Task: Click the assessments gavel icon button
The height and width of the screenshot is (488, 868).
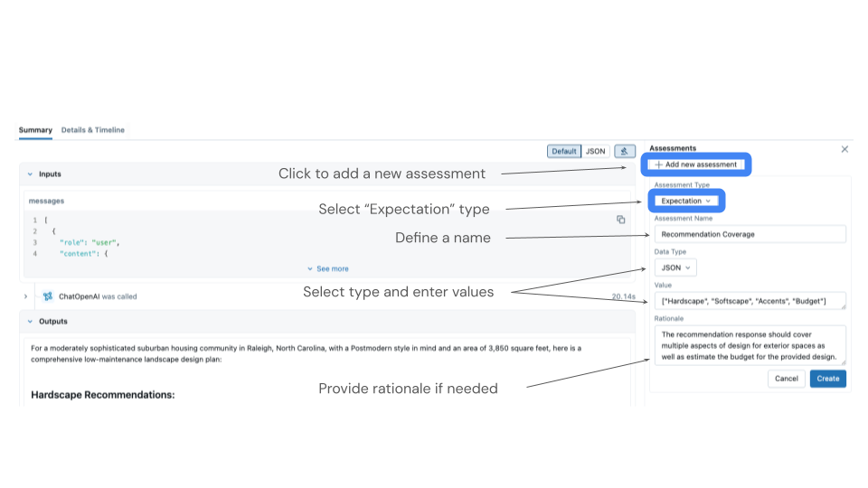Action: (x=624, y=151)
